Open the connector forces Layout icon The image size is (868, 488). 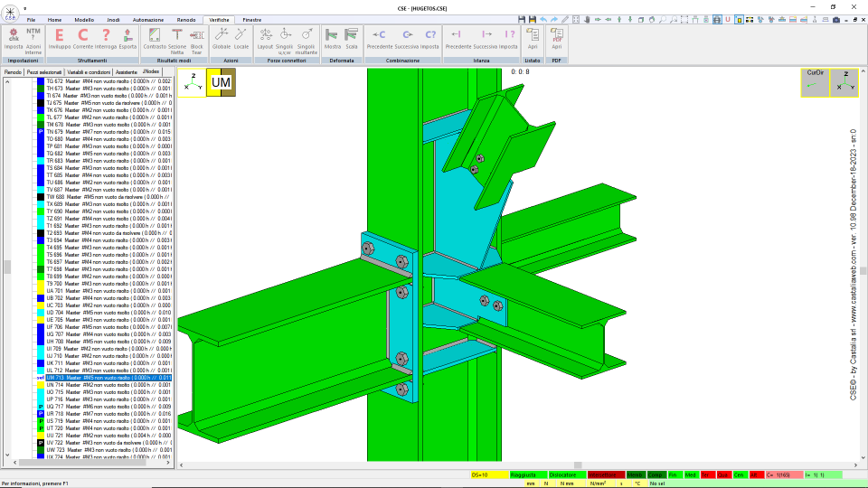pyautogui.click(x=265, y=39)
